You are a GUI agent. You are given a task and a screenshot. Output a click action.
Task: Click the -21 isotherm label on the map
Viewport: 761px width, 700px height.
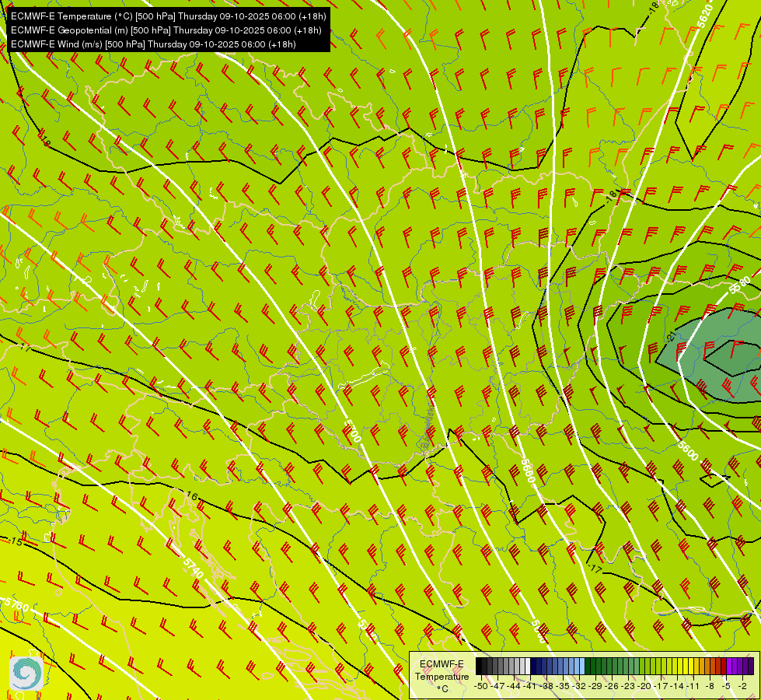click(x=671, y=336)
